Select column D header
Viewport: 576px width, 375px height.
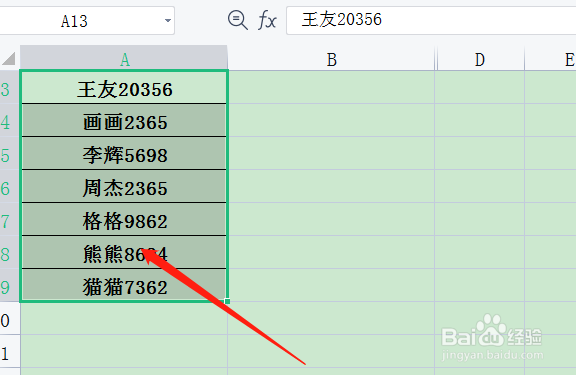(480, 58)
